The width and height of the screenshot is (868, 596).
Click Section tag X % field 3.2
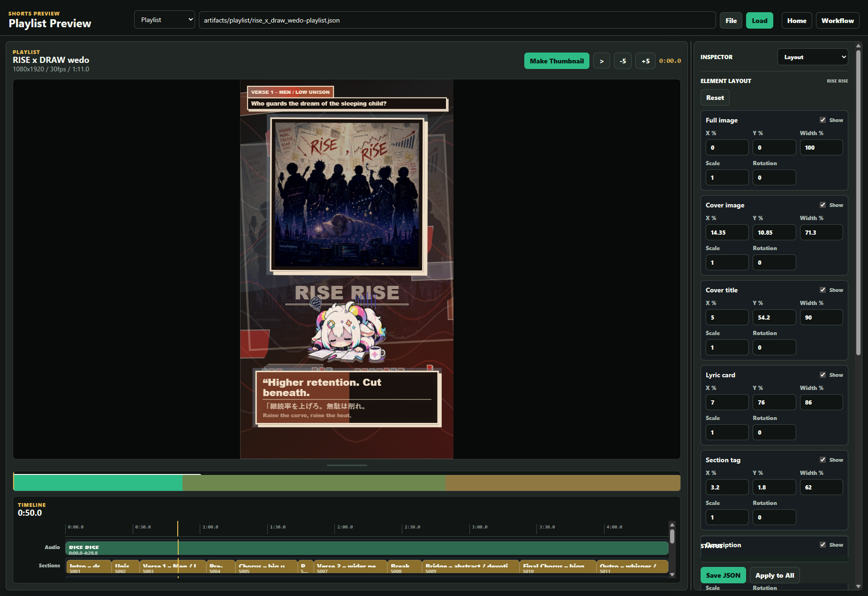727,487
